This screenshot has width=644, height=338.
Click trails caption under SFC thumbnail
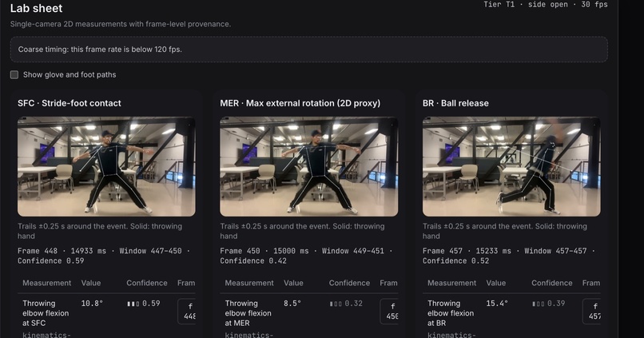100,231
